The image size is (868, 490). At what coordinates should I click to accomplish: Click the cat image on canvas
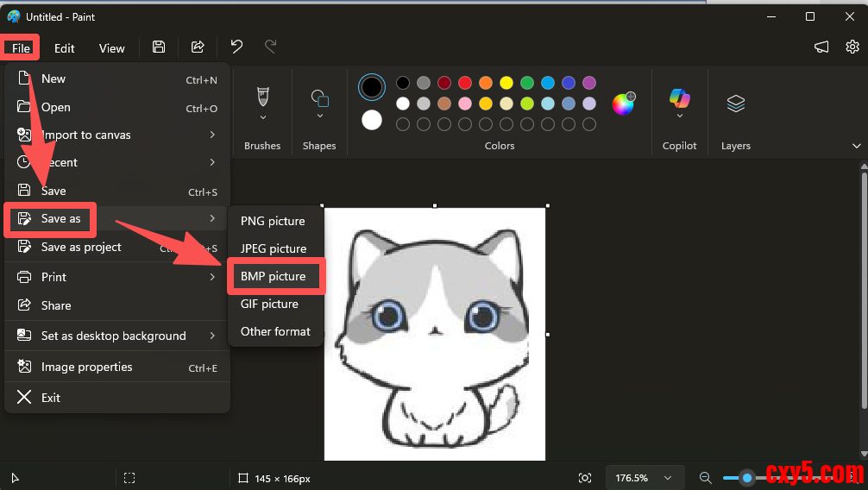pyautogui.click(x=435, y=334)
